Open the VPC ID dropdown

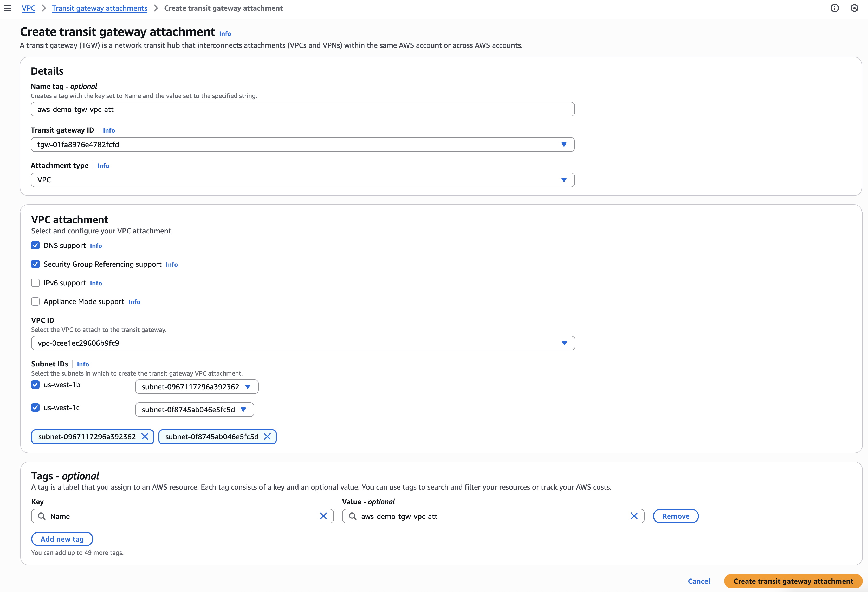click(x=303, y=343)
